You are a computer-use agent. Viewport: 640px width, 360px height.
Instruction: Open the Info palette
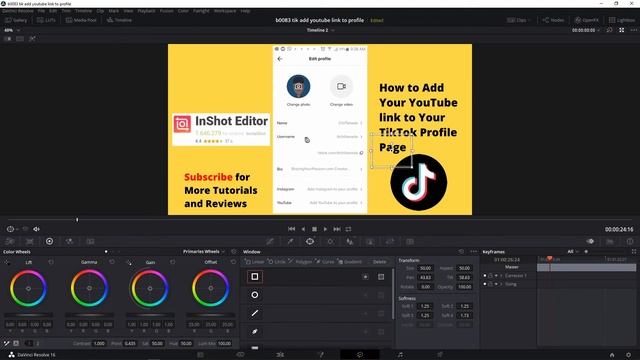click(x=630, y=241)
